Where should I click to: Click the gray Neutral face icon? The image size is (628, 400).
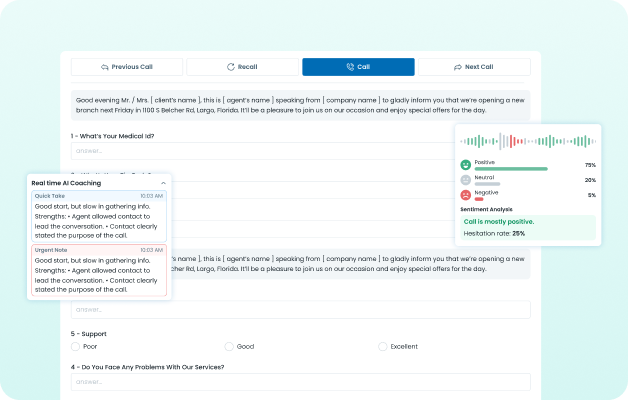[465, 180]
